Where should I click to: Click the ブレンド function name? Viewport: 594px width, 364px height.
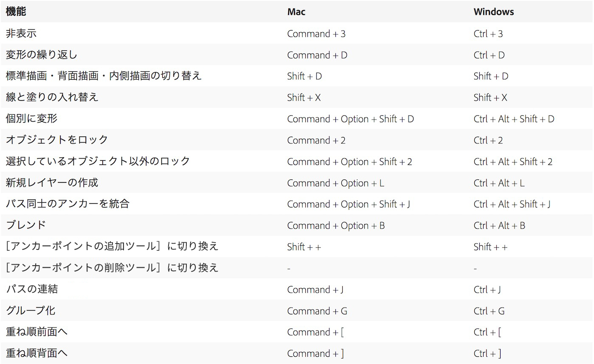tap(26, 225)
